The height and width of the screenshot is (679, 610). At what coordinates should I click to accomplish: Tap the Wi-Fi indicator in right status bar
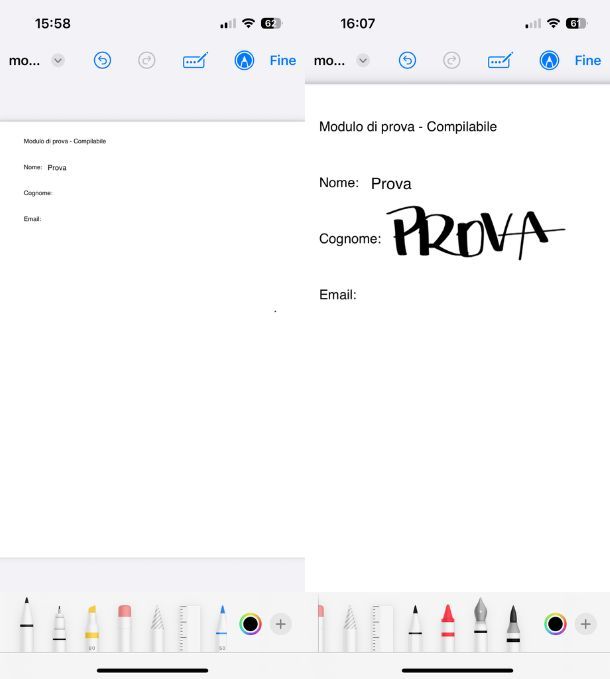553,23
